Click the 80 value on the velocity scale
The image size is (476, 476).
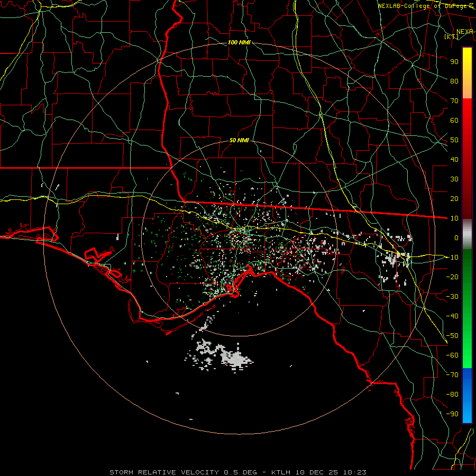pos(454,81)
